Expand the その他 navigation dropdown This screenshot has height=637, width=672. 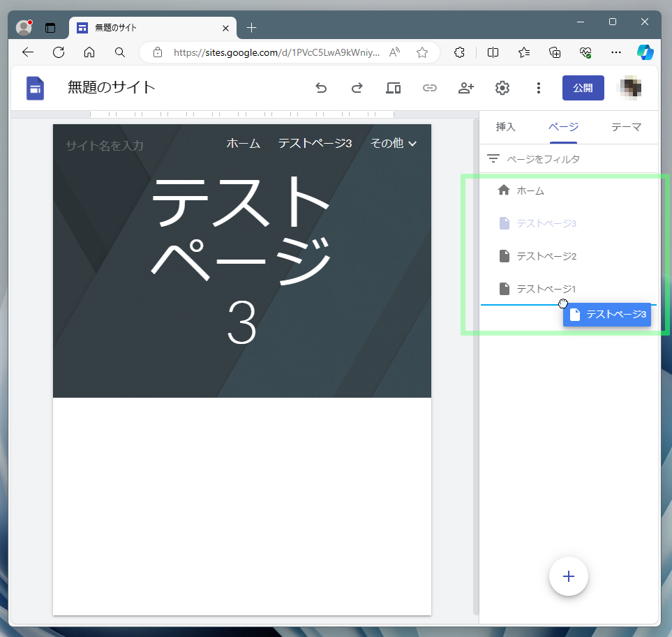394,143
